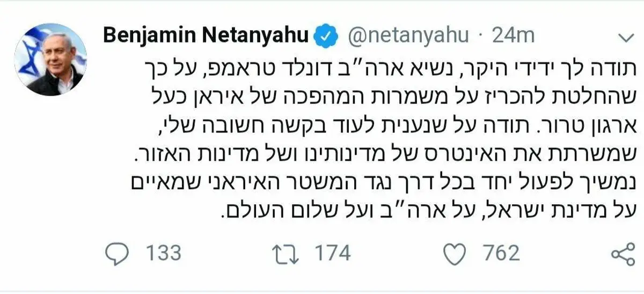The image size is (644, 294).
Task: Open Netanyahu's profile picture
Action: tap(50, 60)
